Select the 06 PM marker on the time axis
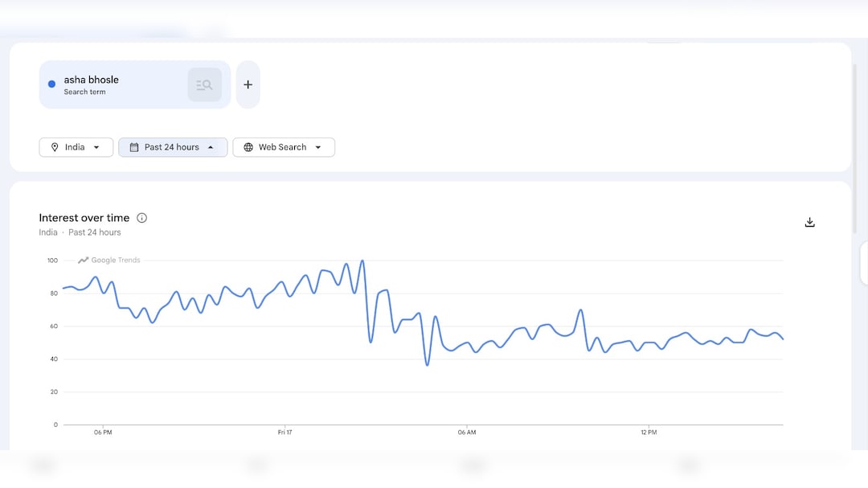 [103, 433]
